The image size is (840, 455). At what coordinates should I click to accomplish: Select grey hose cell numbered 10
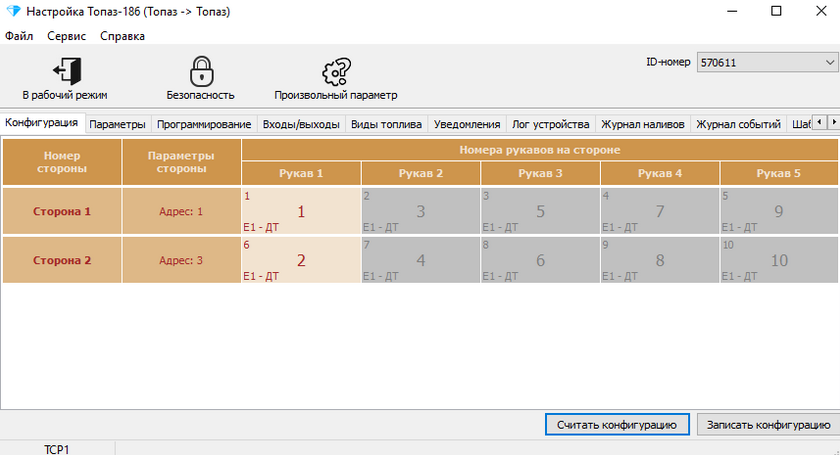tap(779, 260)
